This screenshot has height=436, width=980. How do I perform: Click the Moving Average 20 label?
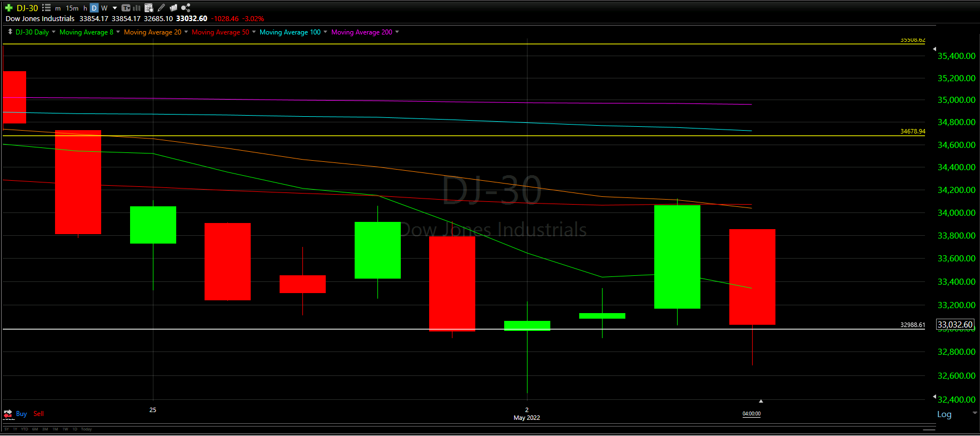click(152, 32)
